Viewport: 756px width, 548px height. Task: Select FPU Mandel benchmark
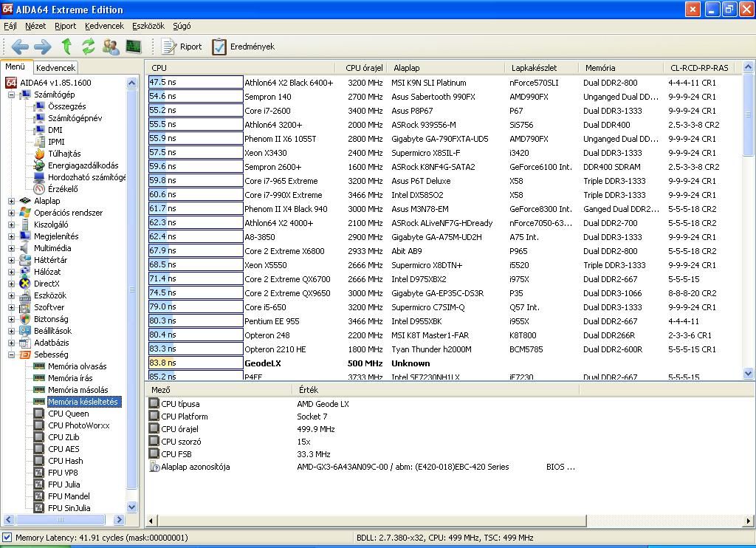(69, 496)
